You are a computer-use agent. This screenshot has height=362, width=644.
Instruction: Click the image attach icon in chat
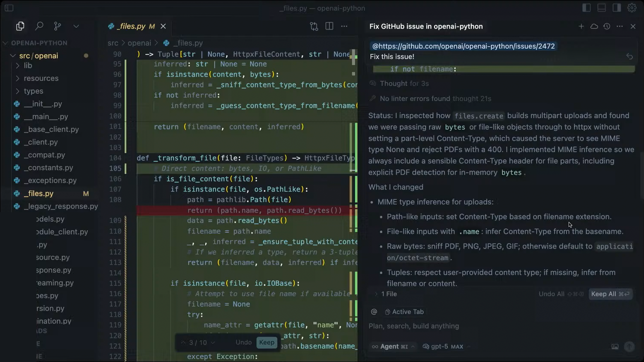click(615, 347)
